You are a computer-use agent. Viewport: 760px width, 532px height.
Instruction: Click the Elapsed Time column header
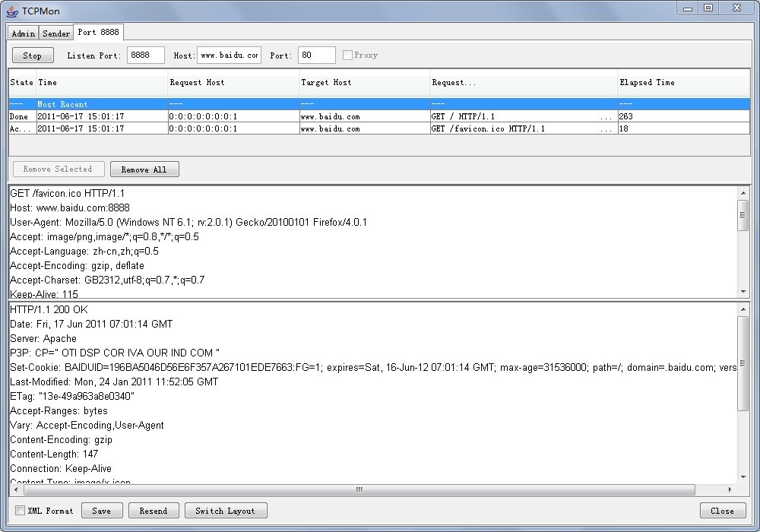(684, 82)
